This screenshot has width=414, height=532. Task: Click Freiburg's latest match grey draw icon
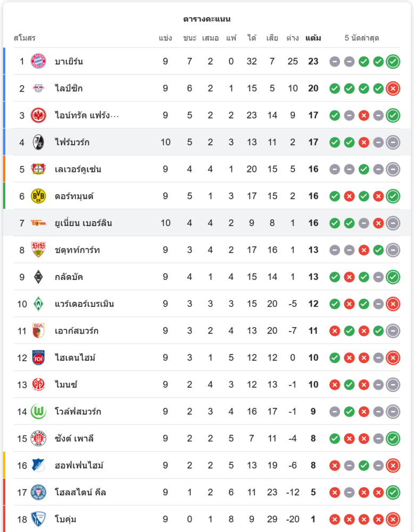point(393,143)
